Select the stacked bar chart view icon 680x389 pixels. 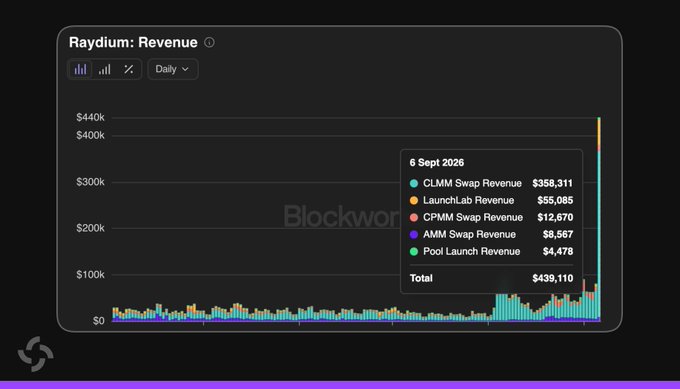click(x=80, y=69)
